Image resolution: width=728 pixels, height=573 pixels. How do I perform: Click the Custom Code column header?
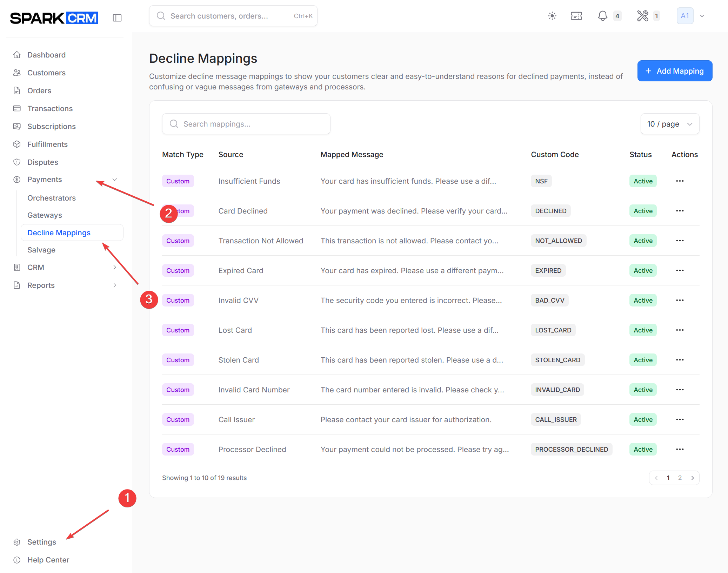click(554, 154)
